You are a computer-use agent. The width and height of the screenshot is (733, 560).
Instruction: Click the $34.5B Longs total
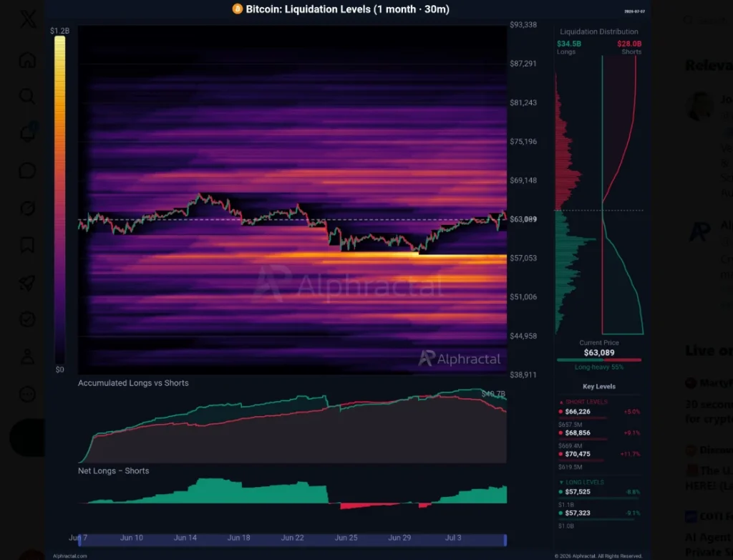(569, 44)
